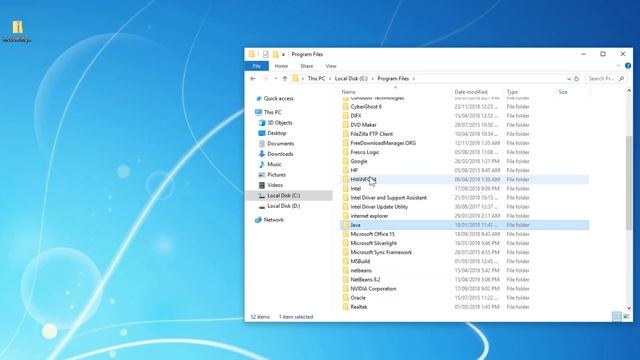Click New folder quick access toolbar icon
The height and width of the screenshot is (360, 640).
(x=275, y=54)
